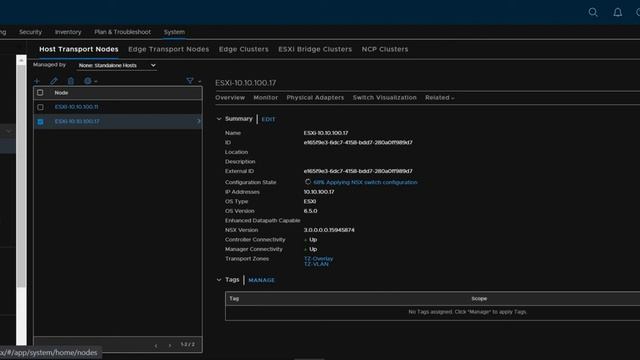640x360 pixels.
Task: Uncheck the ESXi-10.10.100.17 row checkbox
Action: point(40,122)
